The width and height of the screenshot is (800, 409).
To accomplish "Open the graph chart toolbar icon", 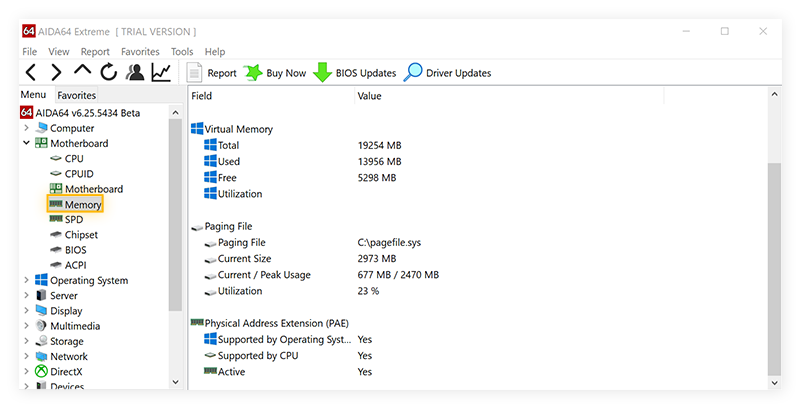I will coord(160,72).
